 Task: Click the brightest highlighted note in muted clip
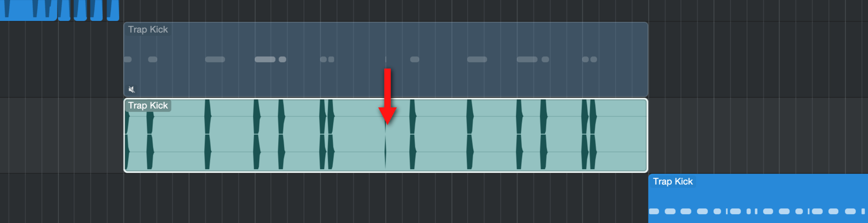coord(265,59)
